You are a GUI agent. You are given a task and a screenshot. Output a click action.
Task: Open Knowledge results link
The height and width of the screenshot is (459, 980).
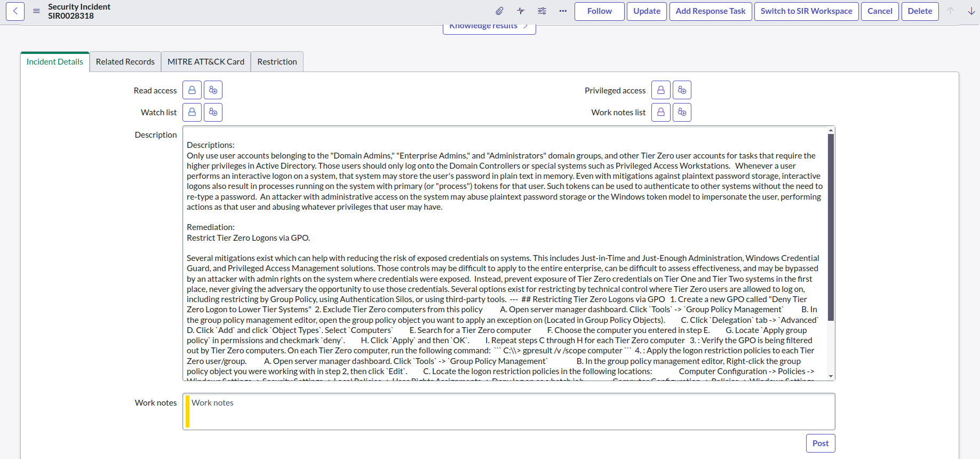tap(489, 28)
